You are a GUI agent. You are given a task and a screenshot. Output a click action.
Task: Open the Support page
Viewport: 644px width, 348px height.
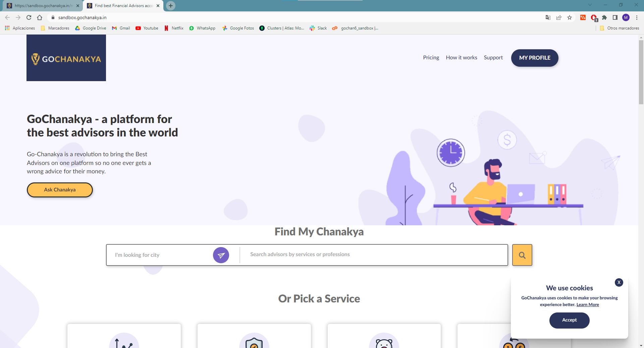[x=493, y=58]
